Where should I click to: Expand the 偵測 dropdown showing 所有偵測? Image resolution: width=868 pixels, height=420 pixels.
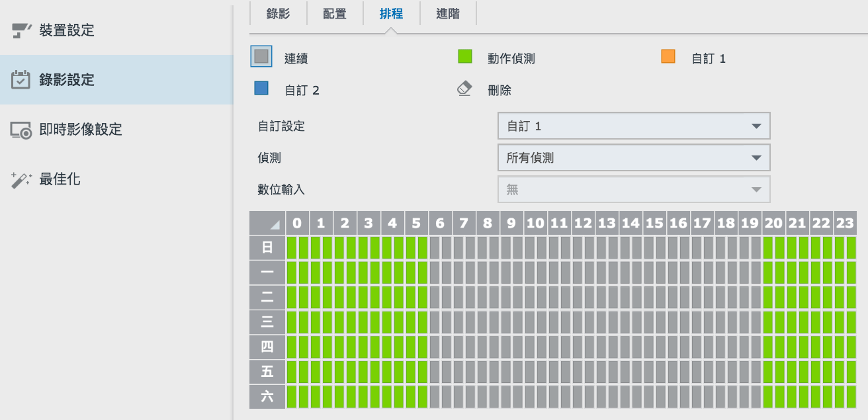633,158
